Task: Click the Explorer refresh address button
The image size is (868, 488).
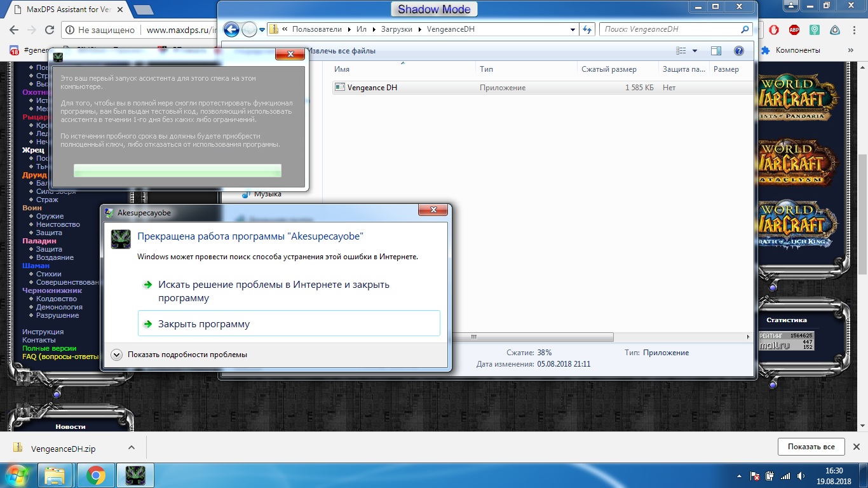Action: pyautogui.click(x=587, y=29)
